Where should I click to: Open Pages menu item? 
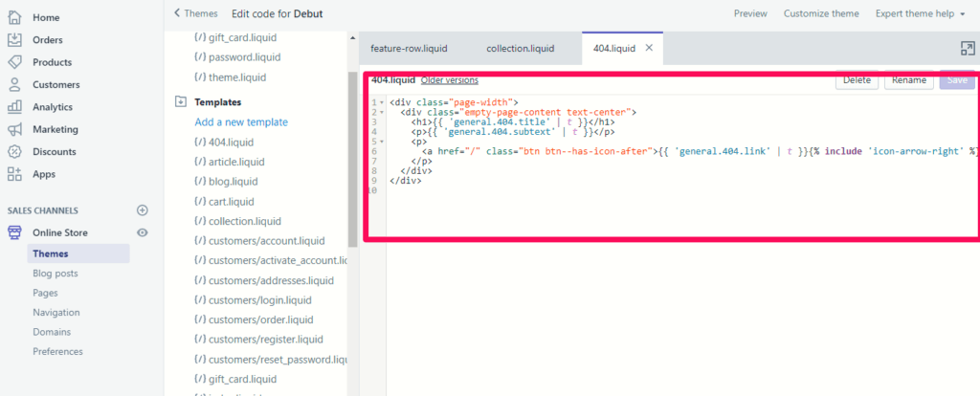coord(46,293)
